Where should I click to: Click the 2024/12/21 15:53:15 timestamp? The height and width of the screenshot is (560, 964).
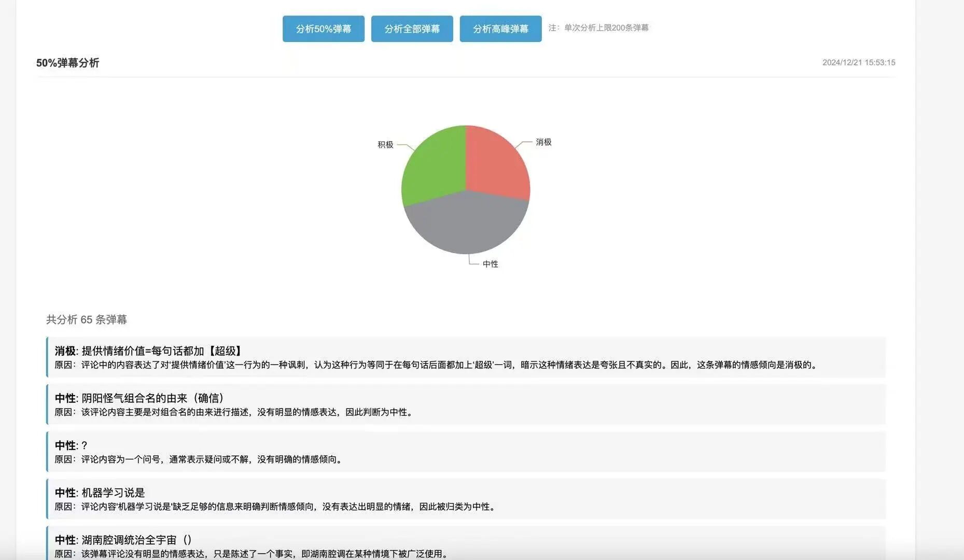point(858,63)
